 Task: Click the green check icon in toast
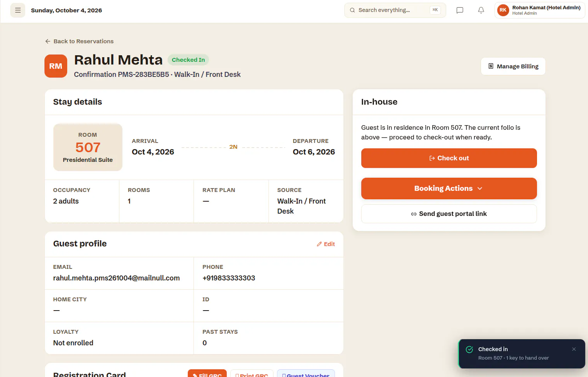coord(469,350)
